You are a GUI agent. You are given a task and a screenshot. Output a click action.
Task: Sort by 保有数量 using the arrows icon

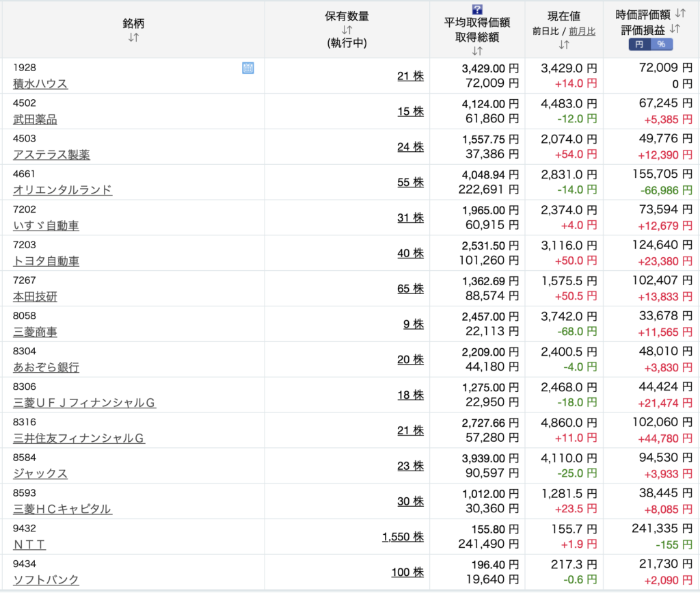tap(347, 30)
